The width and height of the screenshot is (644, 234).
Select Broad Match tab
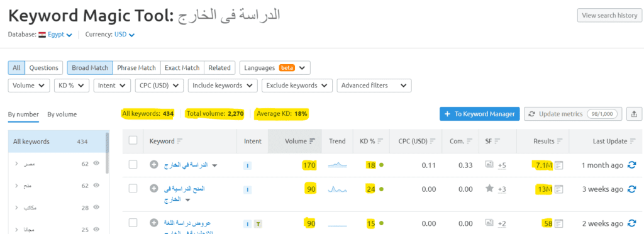click(x=90, y=68)
